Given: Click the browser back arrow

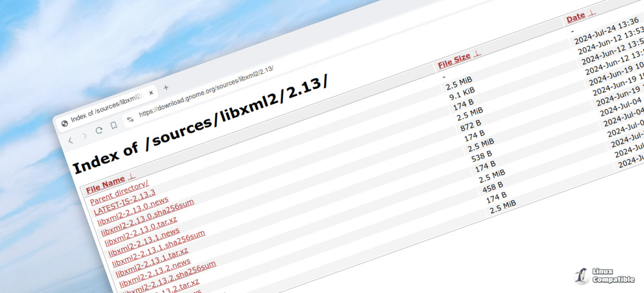Looking at the screenshot, I should (x=71, y=140).
